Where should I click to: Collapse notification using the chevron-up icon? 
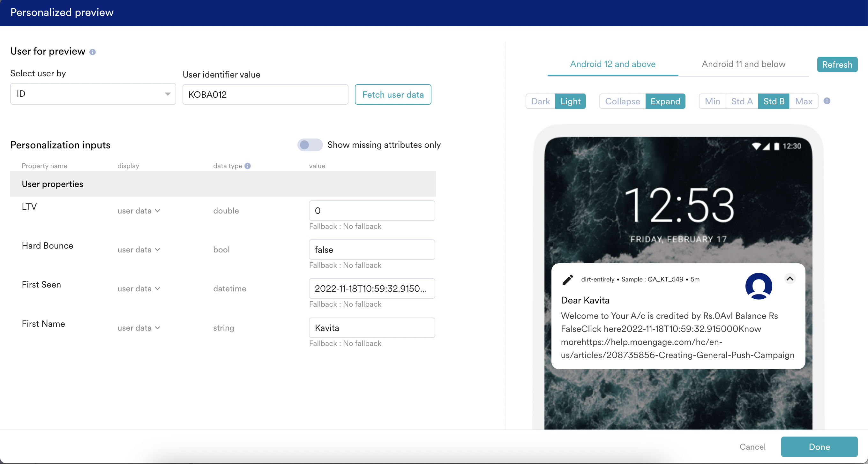790,279
